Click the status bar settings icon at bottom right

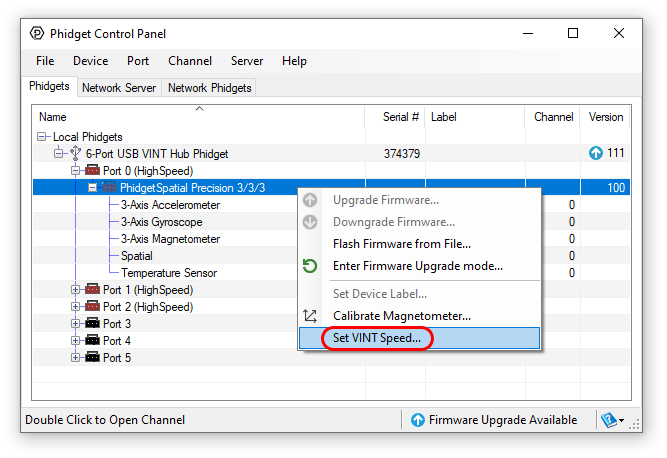(610, 420)
